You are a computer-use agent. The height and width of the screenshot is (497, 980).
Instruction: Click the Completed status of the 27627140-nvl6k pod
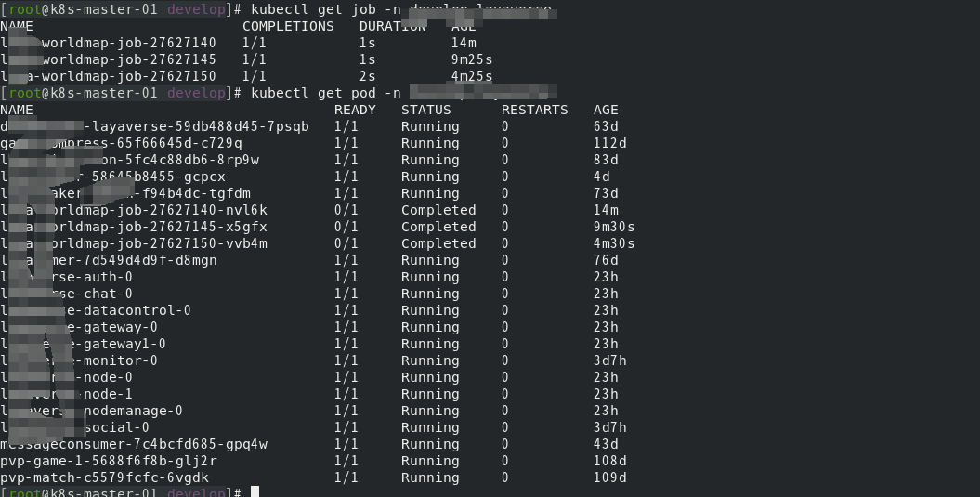pos(438,210)
